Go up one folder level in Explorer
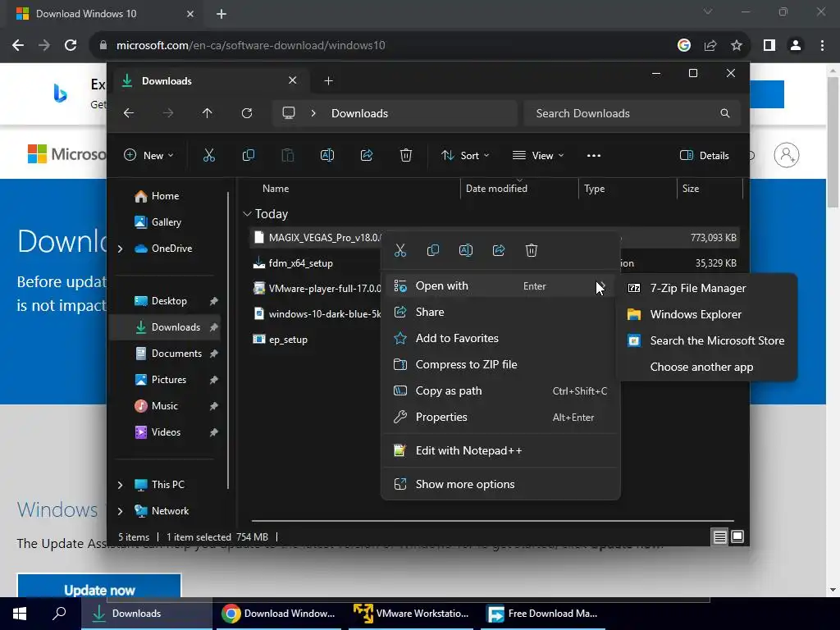The image size is (840, 630). coord(208,113)
